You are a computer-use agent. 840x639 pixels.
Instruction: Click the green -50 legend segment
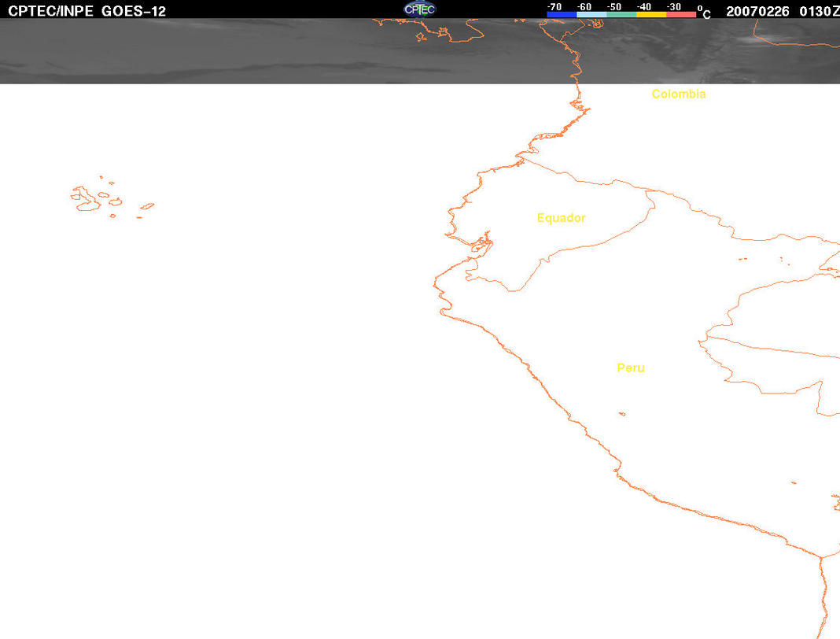coord(621,14)
